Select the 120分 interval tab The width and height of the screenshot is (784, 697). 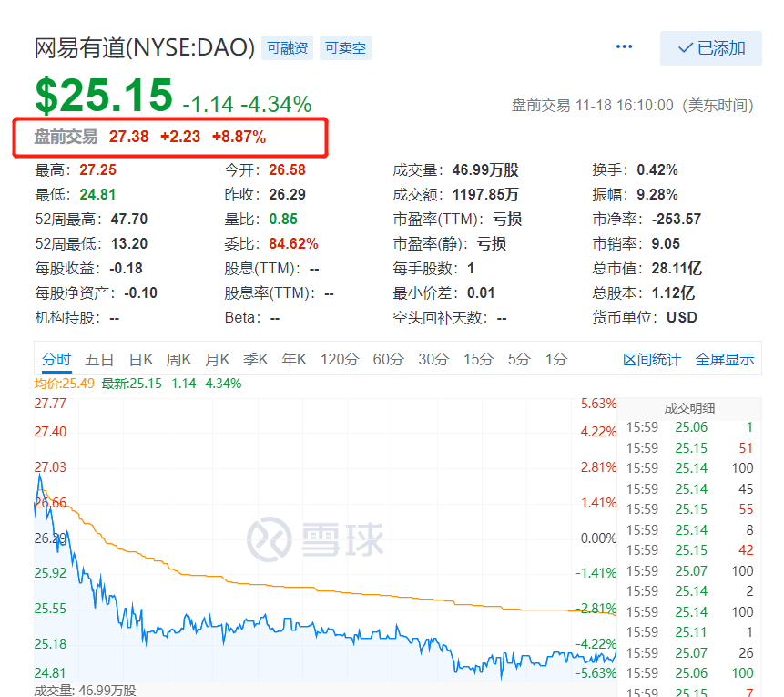pyautogui.click(x=339, y=359)
